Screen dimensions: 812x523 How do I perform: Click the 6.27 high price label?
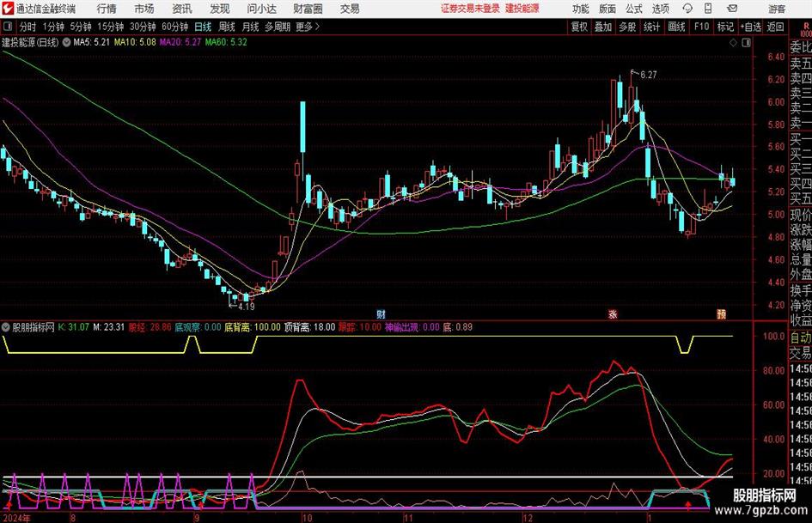click(649, 75)
